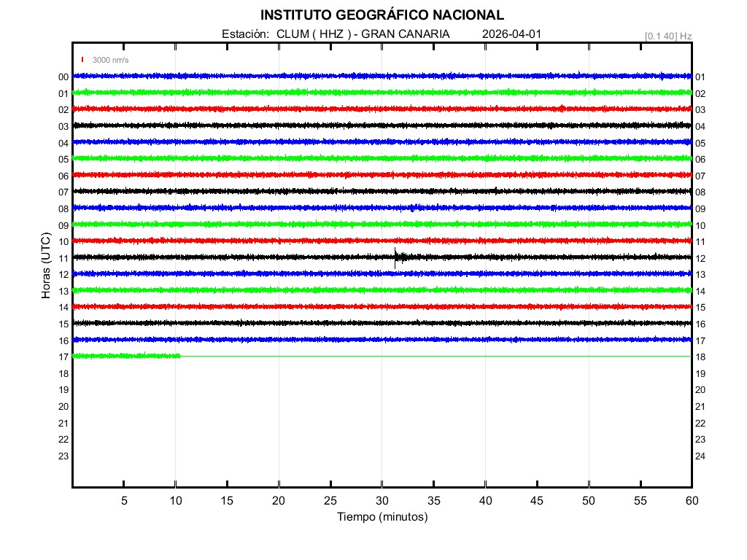
Task: Click the Tiempo (minutos) axis label
Action: [382, 517]
